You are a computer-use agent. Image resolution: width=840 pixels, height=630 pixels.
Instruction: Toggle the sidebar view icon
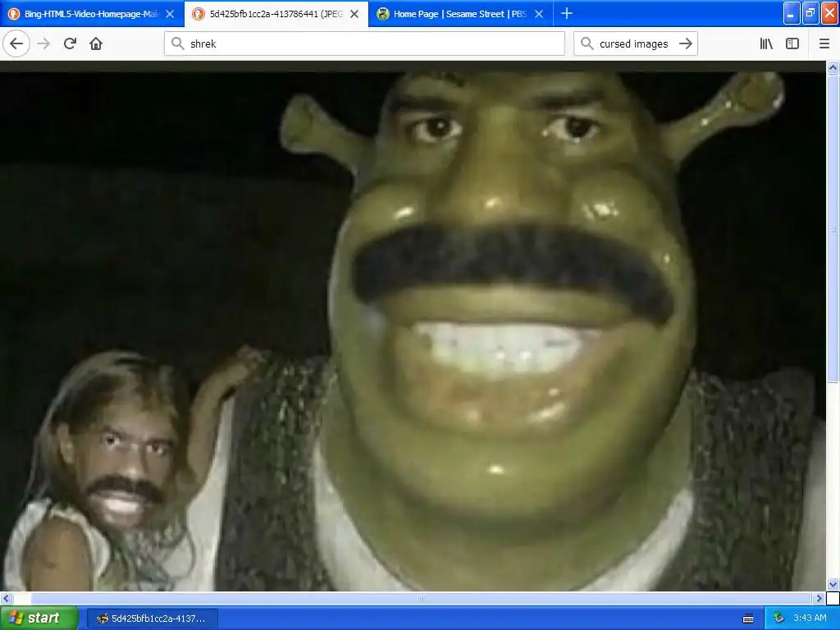[x=792, y=43]
